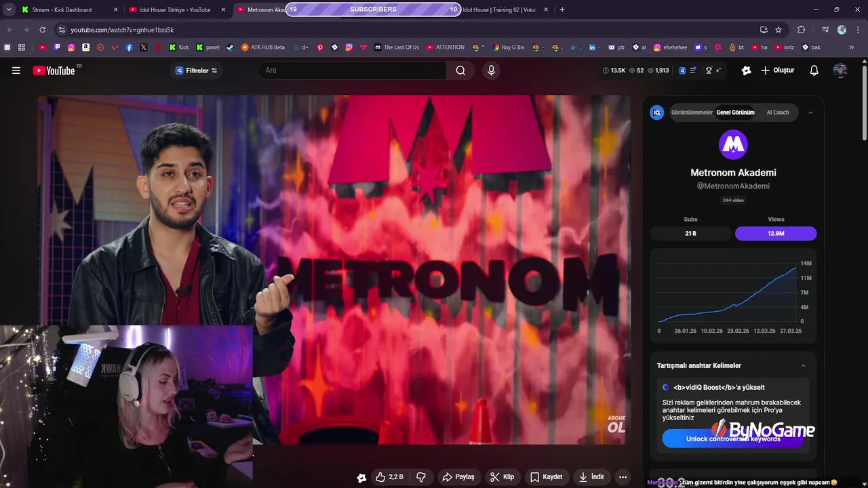Screen dimensions: 868x488
Task: Bookmark this page with star icon
Action: 778,30
